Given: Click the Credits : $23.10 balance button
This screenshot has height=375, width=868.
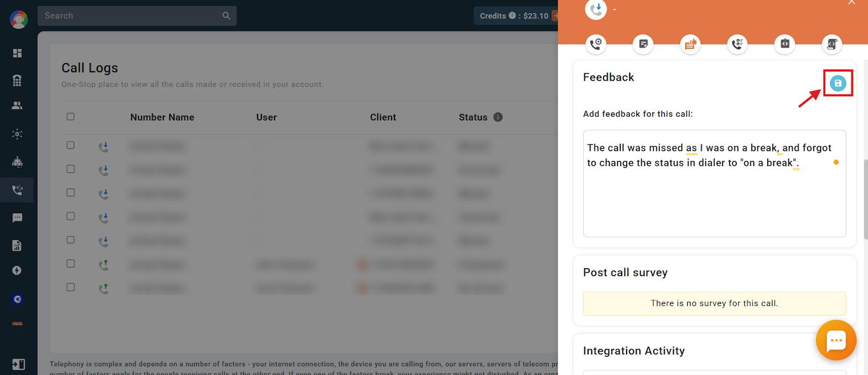Looking at the screenshot, I should pos(515,16).
